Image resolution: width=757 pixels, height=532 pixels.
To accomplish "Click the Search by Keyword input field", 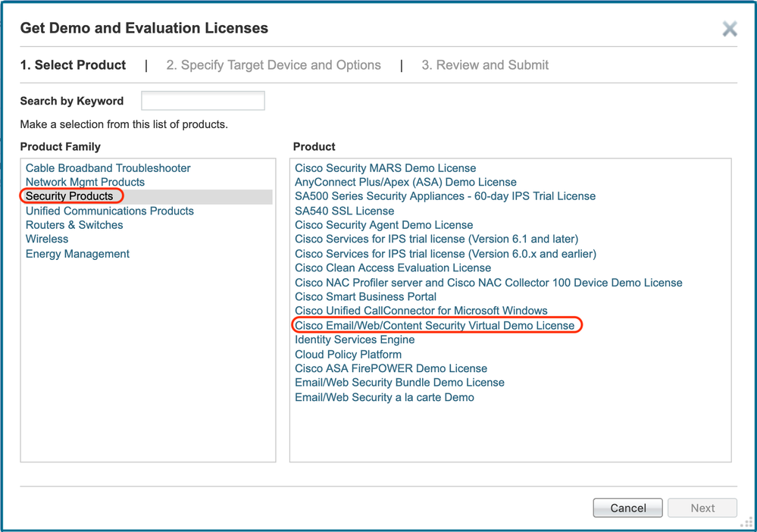I will click(203, 101).
